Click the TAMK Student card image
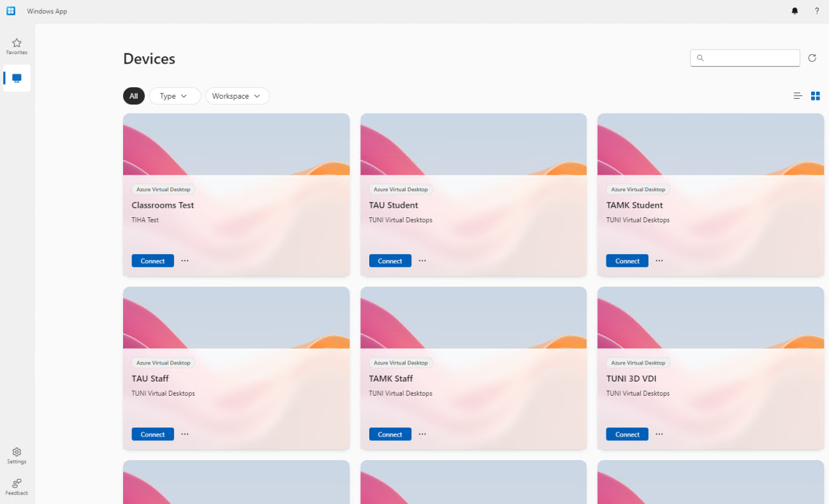 [x=710, y=145]
